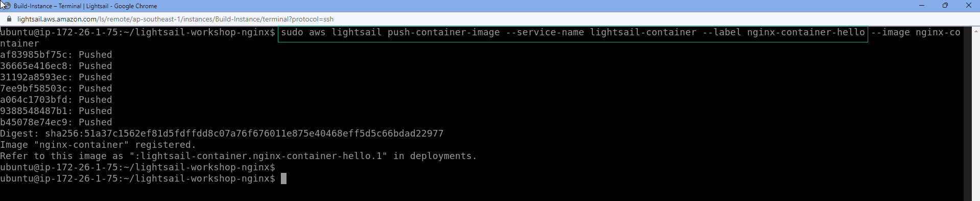This screenshot has height=201, width=980.
Task: Click the af83985bf75c Pushed line
Action: [x=56, y=55]
